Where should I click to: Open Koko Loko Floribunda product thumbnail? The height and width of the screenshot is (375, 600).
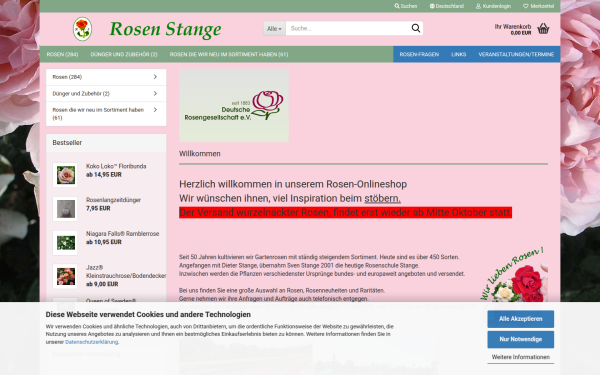pyautogui.click(x=65, y=175)
